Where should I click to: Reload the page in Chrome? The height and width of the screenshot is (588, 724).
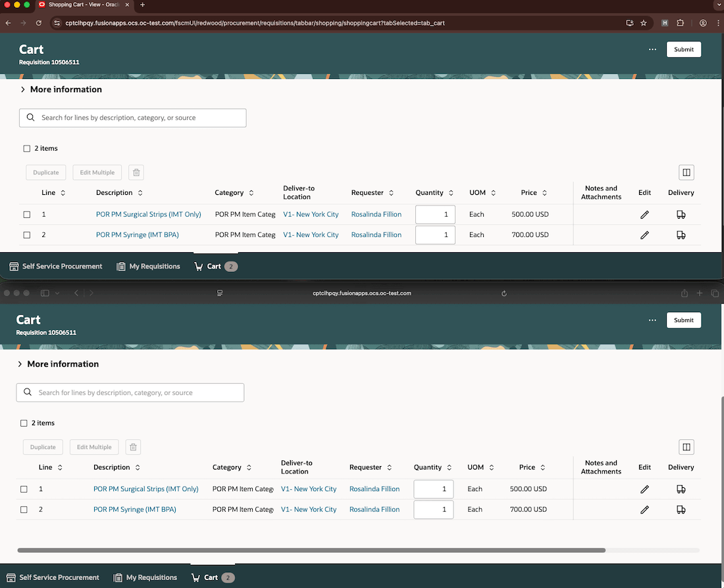(x=39, y=23)
